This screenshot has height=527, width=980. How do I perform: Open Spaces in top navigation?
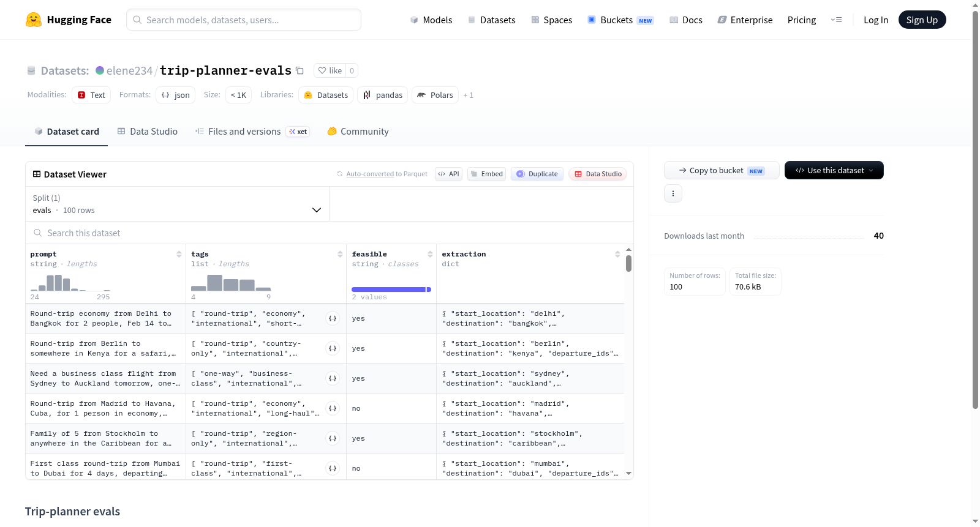coord(551,20)
